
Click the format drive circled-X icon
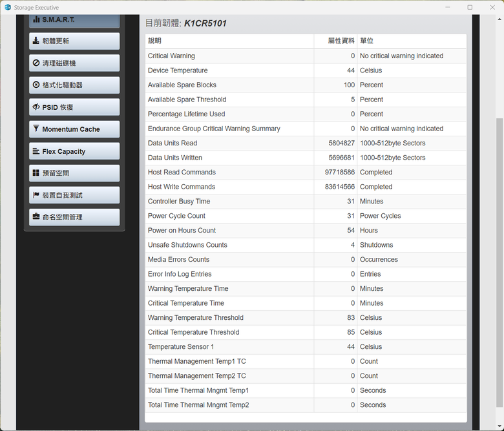[36, 85]
